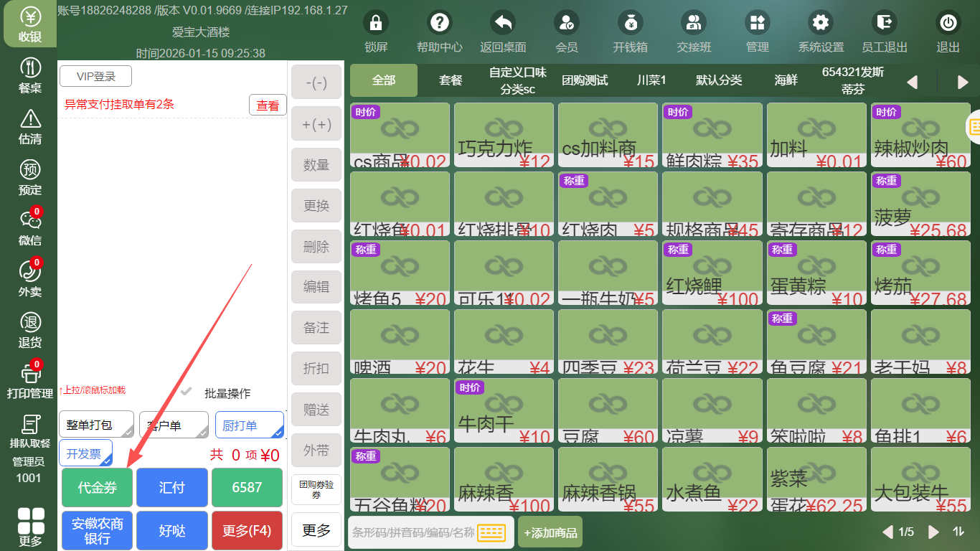
Task: Go to next product page arrow
Action: coord(933,532)
